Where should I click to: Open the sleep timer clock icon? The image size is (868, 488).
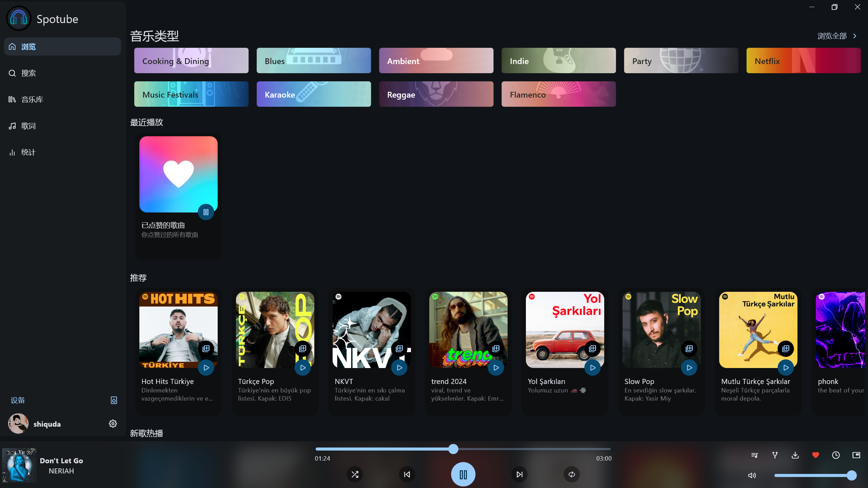[836, 455]
